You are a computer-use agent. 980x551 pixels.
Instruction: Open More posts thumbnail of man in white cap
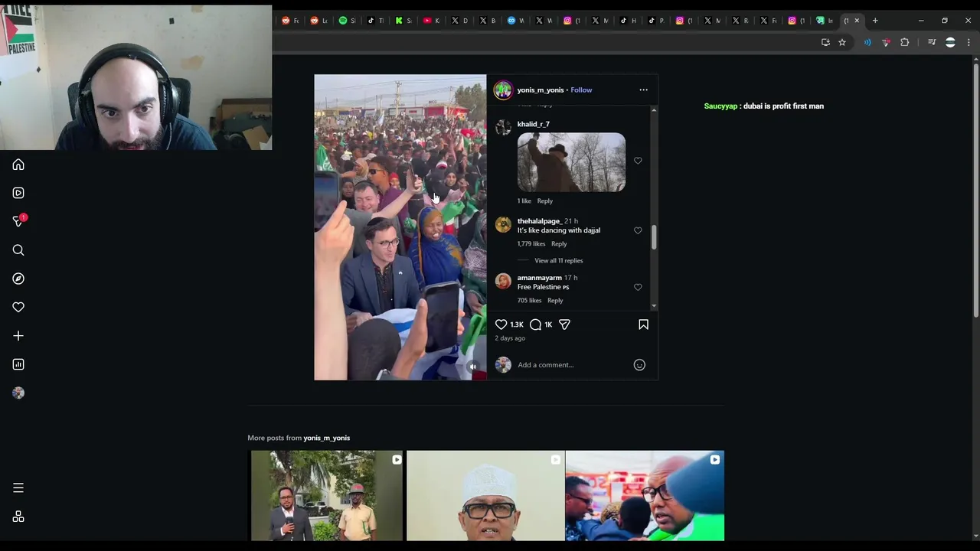click(x=485, y=496)
